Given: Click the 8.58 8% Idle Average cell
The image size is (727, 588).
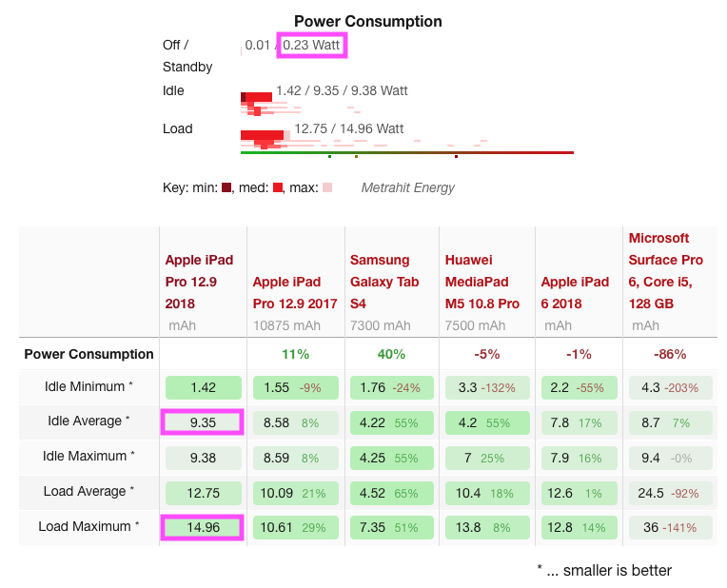Looking at the screenshot, I should coord(295,422).
